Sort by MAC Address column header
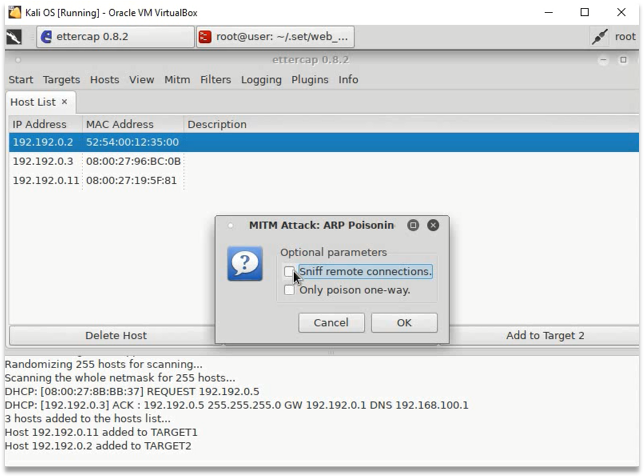The width and height of the screenshot is (644, 476). click(x=133, y=124)
